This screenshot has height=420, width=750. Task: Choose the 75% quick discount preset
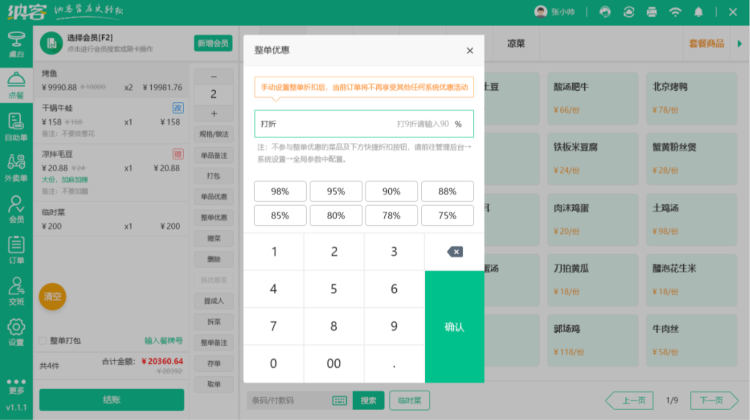[447, 215]
